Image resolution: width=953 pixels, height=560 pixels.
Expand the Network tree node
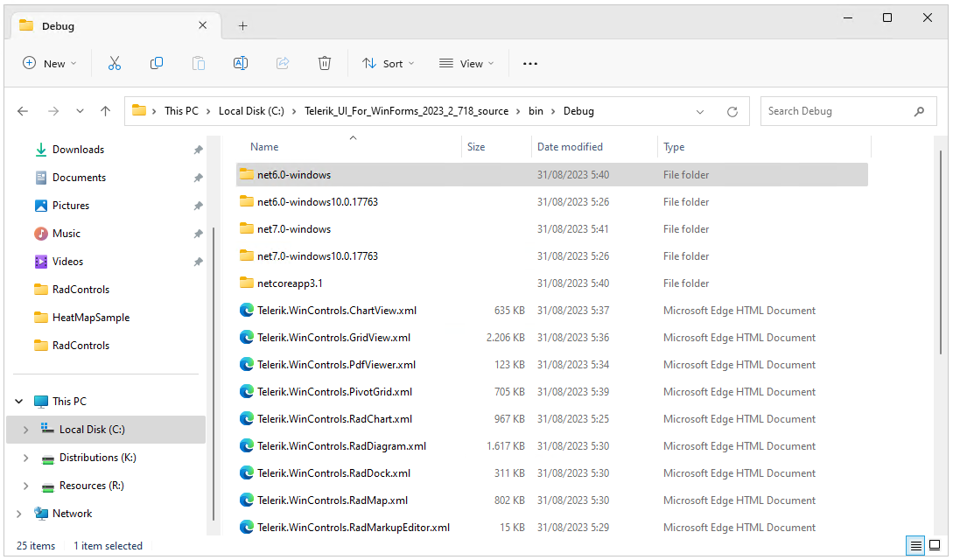(x=19, y=514)
